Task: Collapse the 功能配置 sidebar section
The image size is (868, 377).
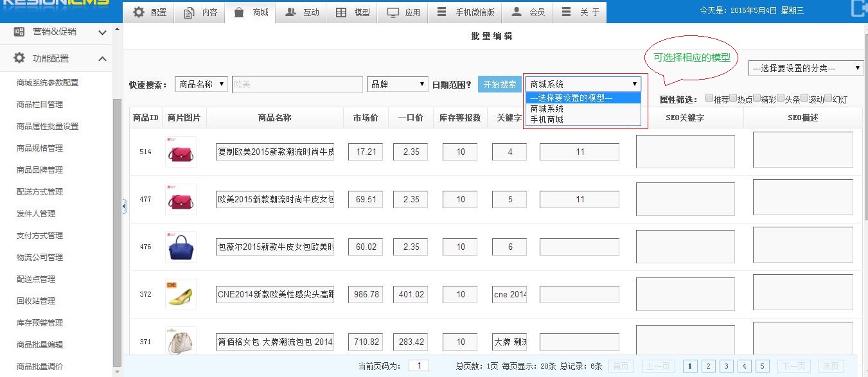Action: (x=103, y=58)
